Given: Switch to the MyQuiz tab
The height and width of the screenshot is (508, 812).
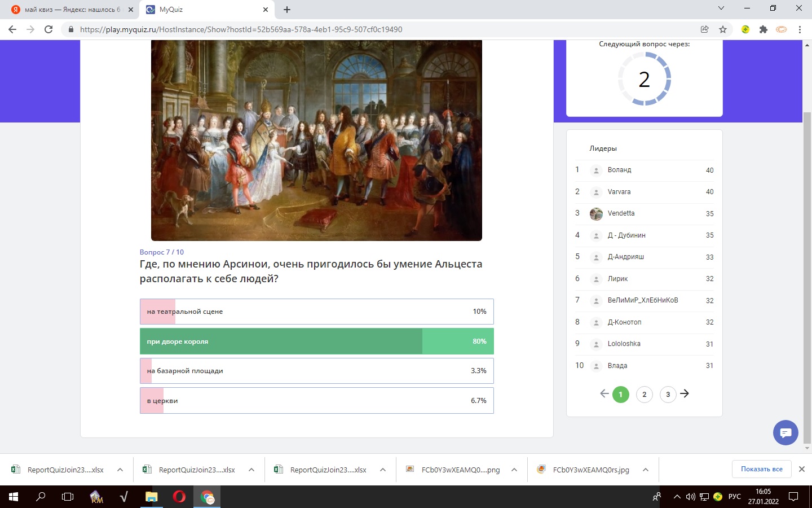Looking at the screenshot, I should [207, 10].
